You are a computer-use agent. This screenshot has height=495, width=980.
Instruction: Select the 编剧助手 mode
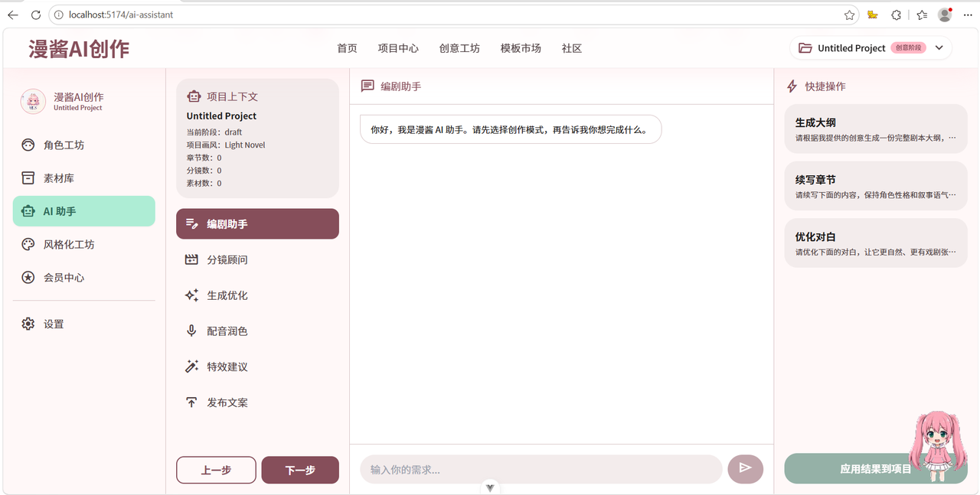tap(257, 224)
